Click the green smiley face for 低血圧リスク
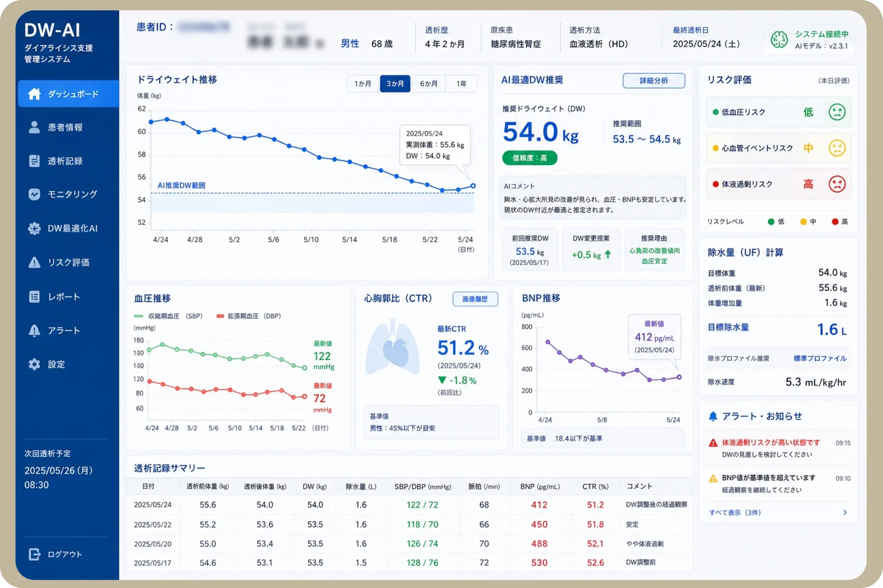The height and width of the screenshot is (588, 883). coord(837,112)
